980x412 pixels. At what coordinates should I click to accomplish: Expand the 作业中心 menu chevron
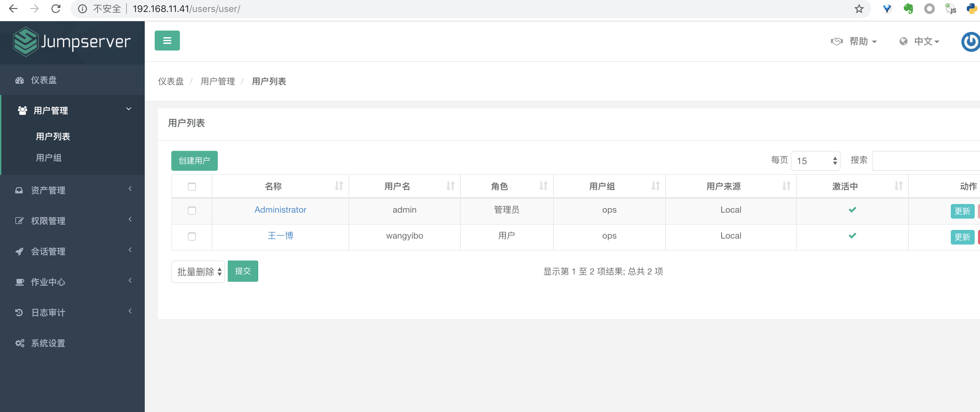click(130, 280)
